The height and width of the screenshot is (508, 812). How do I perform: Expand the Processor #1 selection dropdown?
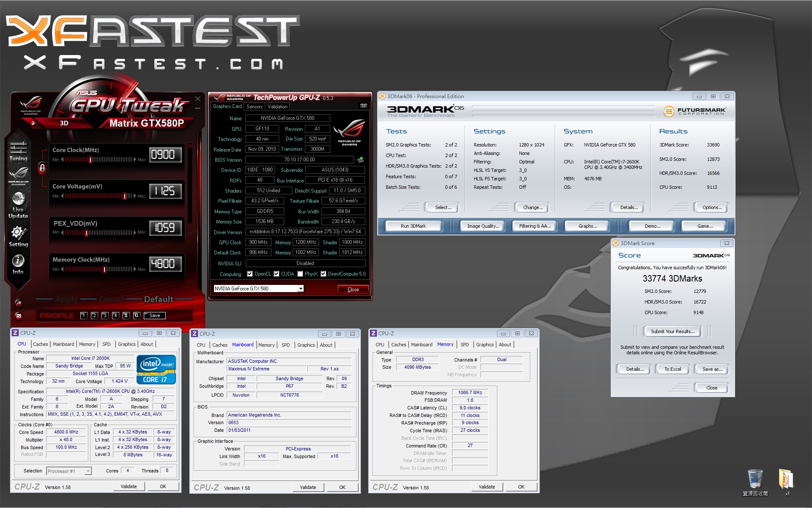88,471
